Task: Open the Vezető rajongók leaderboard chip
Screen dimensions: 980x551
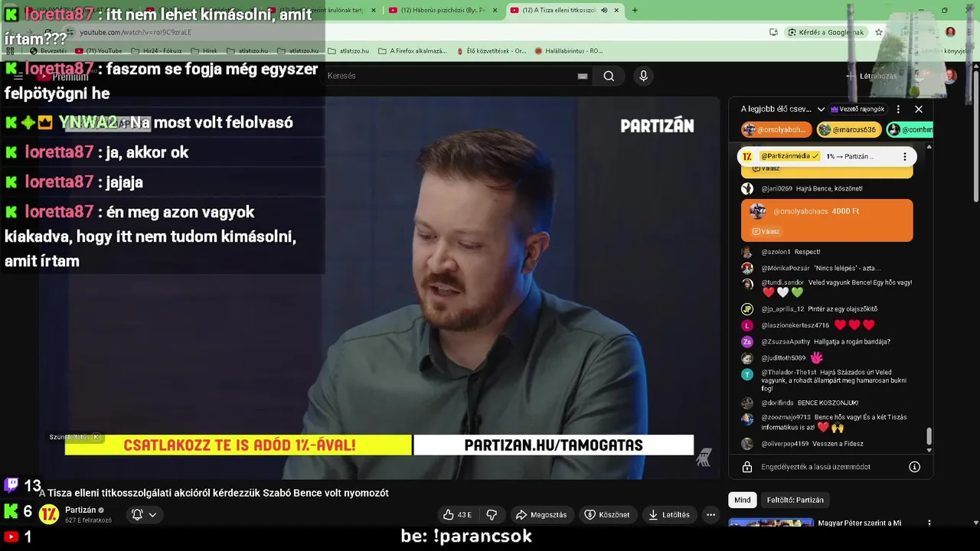Action: pos(857,109)
